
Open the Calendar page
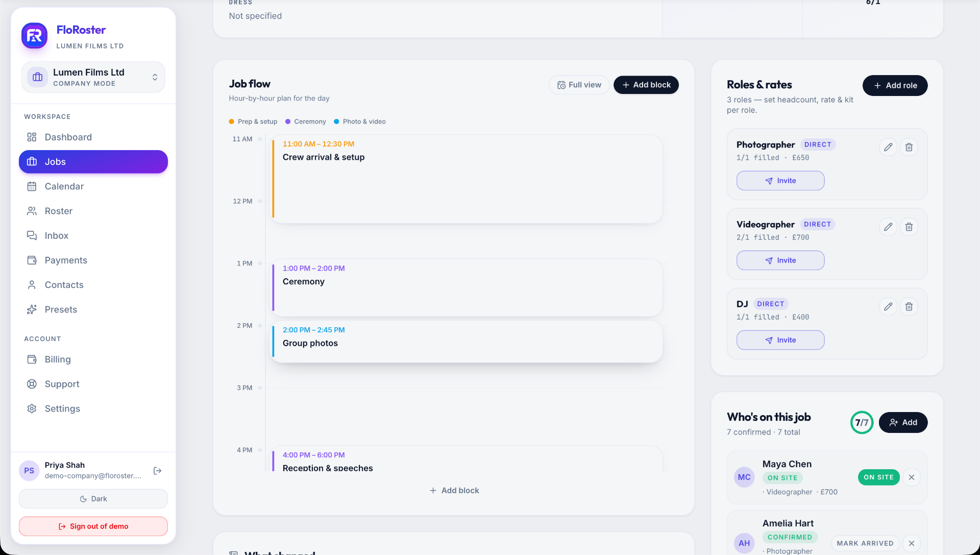click(x=93, y=186)
